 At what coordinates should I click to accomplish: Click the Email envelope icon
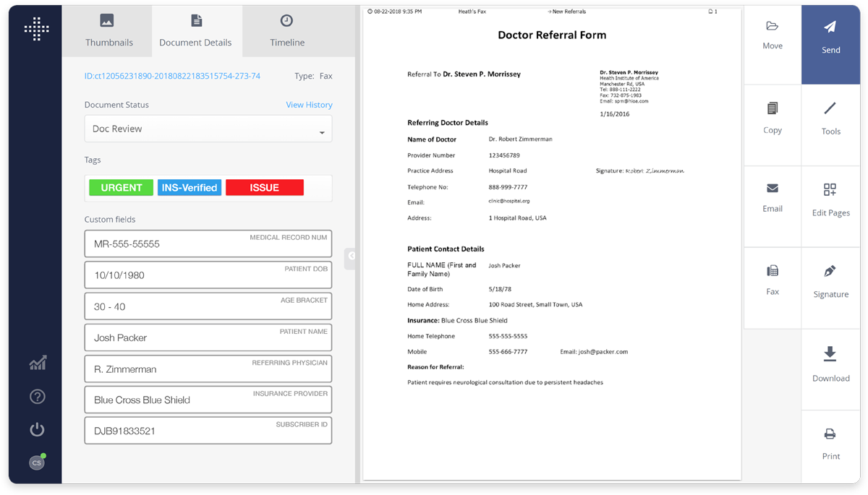[772, 189]
